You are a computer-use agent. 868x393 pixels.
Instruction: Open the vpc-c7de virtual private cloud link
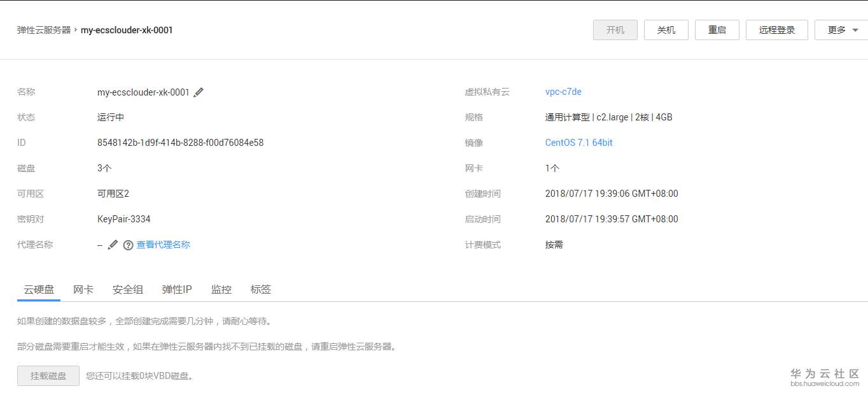(563, 92)
